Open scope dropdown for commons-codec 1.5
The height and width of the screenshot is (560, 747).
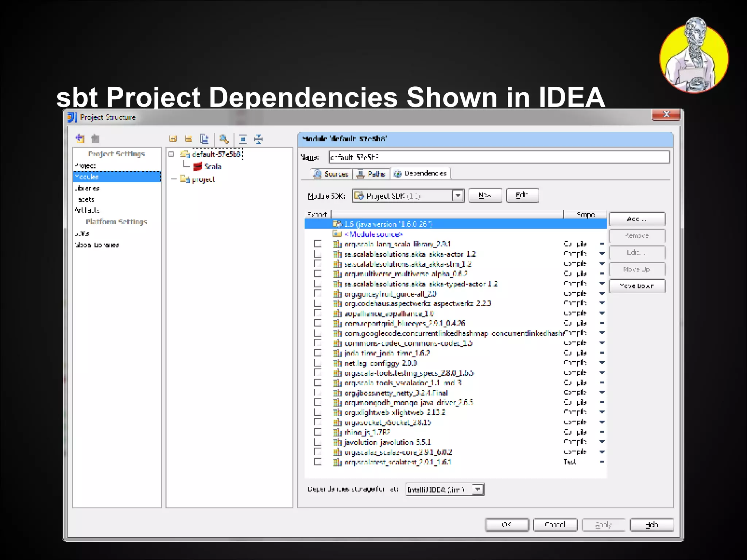pos(602,343)
